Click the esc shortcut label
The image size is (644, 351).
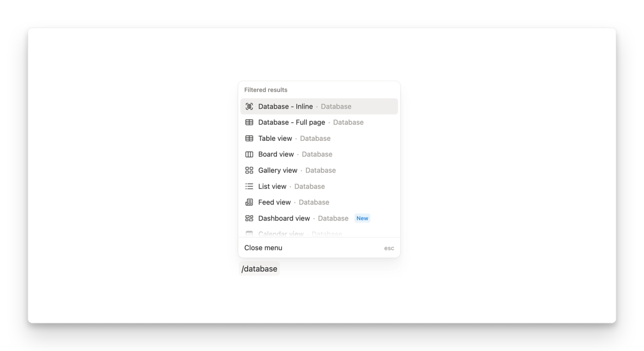click(389, 248)
